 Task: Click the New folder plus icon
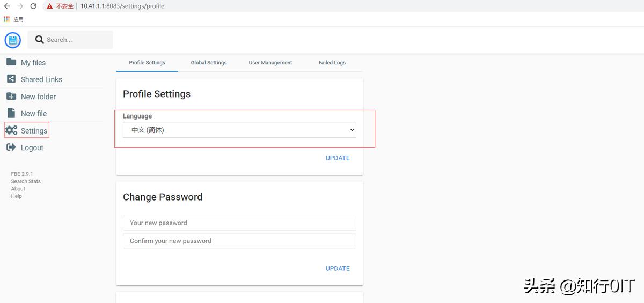pyautogui.click(x=11, y=97)
